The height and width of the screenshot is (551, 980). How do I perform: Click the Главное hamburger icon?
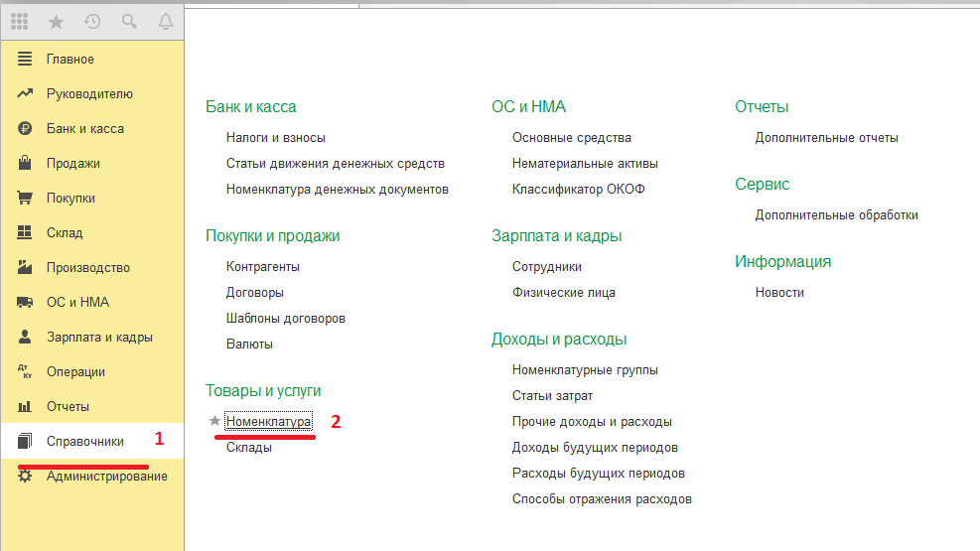tap(25, 59)
